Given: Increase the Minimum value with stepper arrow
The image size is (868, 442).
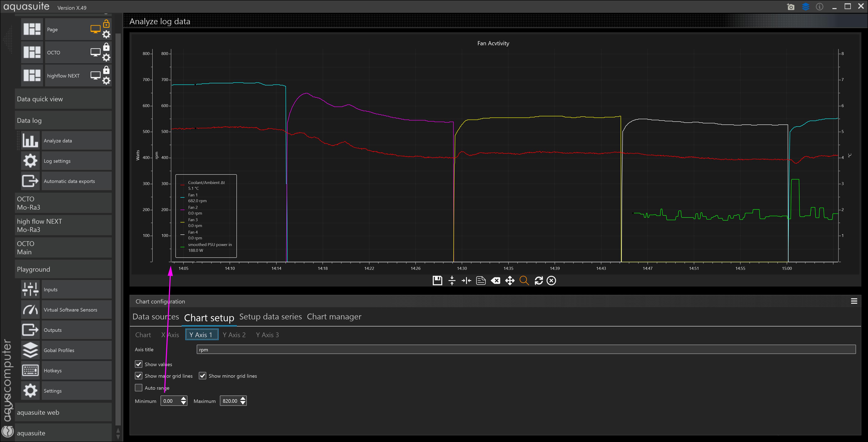Looking at the screenshot, I should [x=183, y=399].
